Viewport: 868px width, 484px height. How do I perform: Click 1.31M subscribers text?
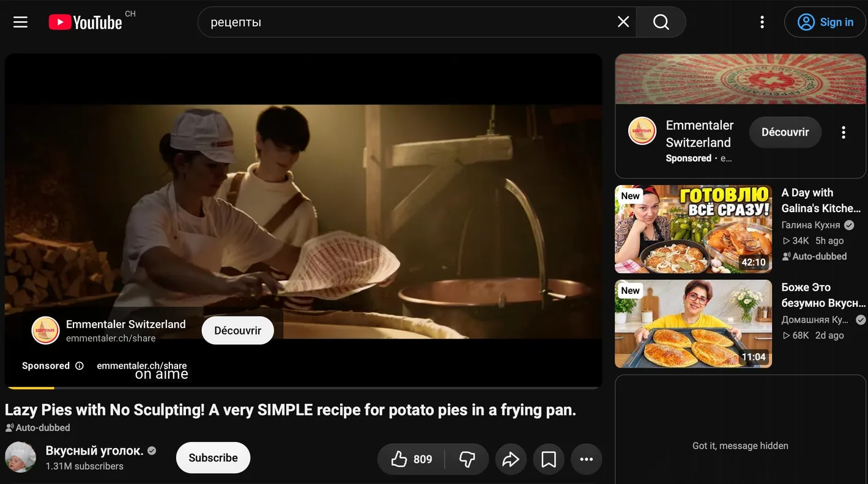pos(84,466)
